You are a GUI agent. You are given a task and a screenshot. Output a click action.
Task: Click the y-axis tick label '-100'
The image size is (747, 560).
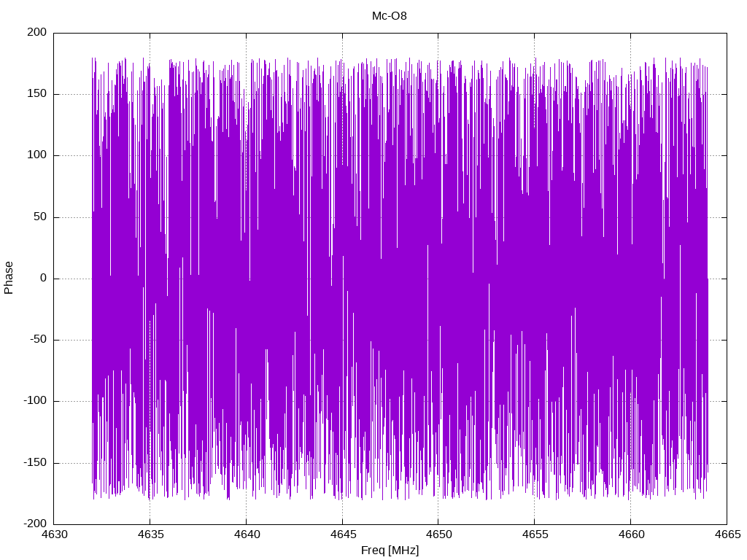pyautogui.click(x=35, y=401)
